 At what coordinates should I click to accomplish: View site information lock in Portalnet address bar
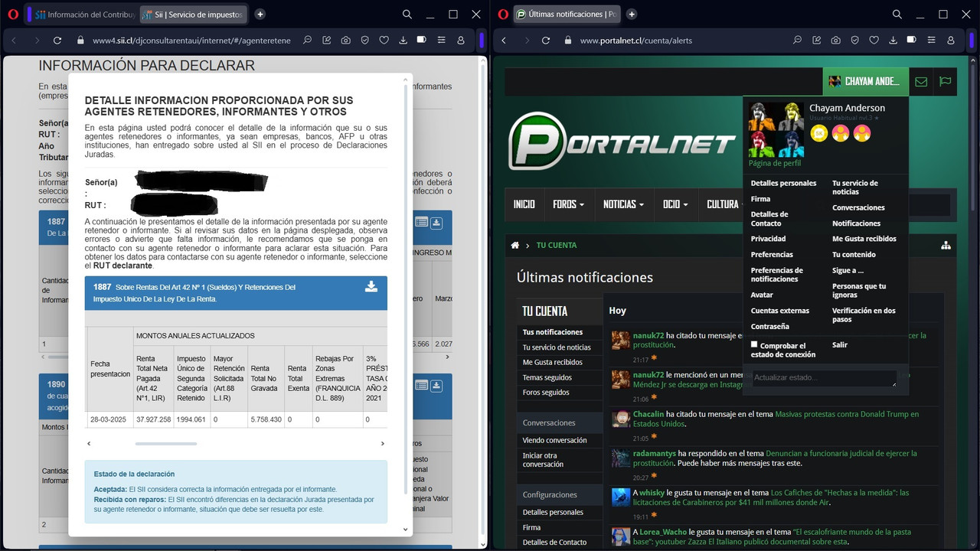tap(567, 41)
